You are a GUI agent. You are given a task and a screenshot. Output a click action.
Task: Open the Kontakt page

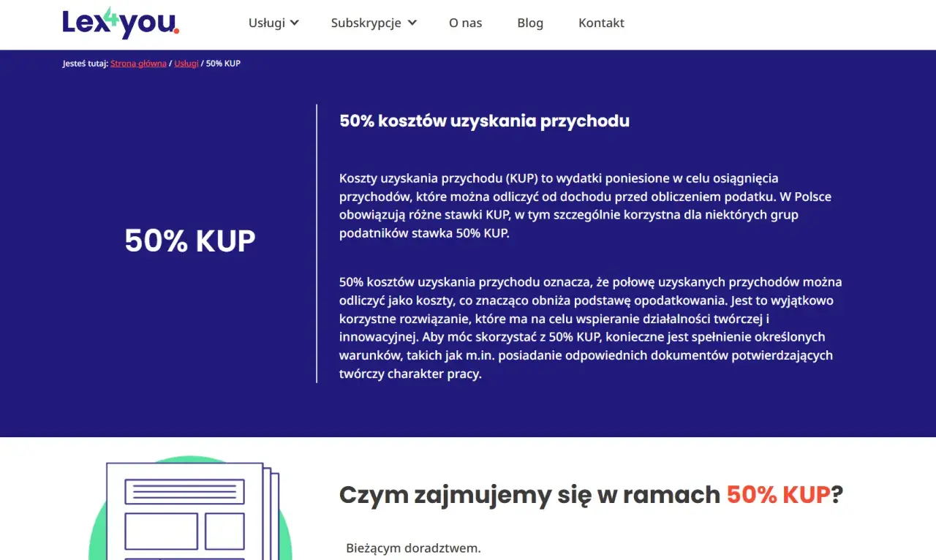pyautogui.click(x=601, y=23)
